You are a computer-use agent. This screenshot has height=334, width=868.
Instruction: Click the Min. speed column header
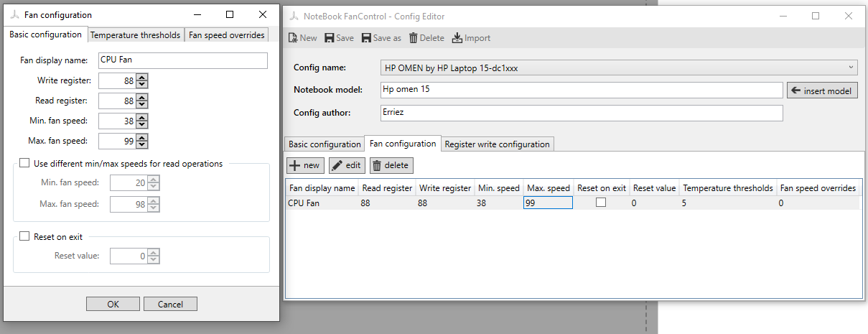pos(498,188)
